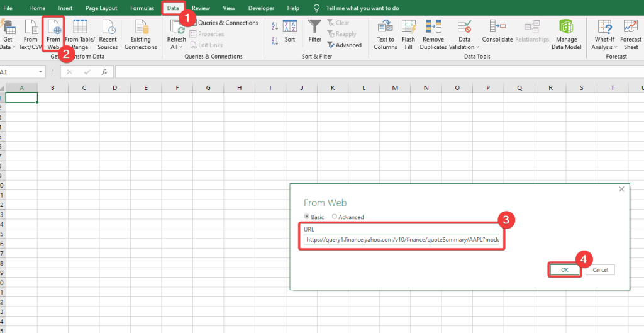The width and height of the screenshot is (644, 333).
Task: Clear the current filter
Action: pos(338,23)
